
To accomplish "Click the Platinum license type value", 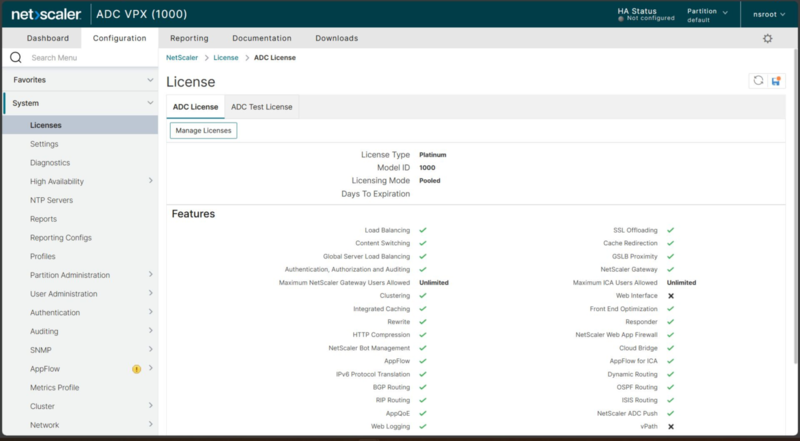I will click(433, 155).
